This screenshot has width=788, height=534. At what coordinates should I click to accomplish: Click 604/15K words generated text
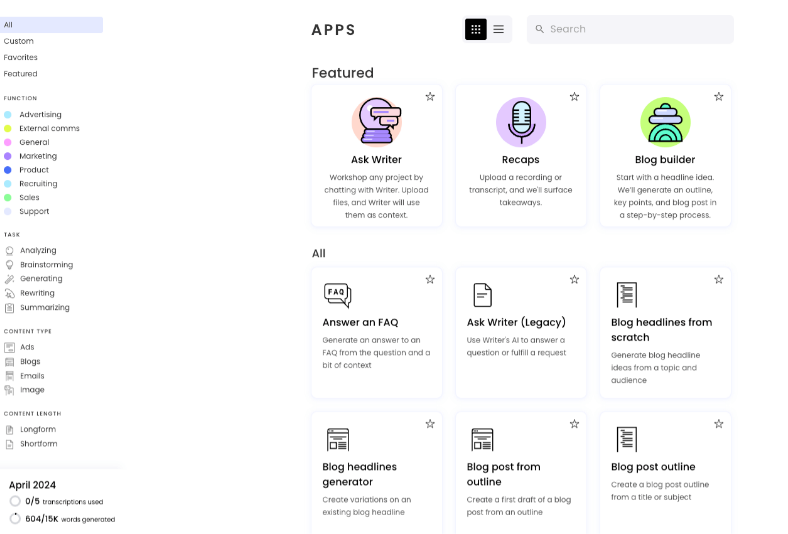coord(70,519)
